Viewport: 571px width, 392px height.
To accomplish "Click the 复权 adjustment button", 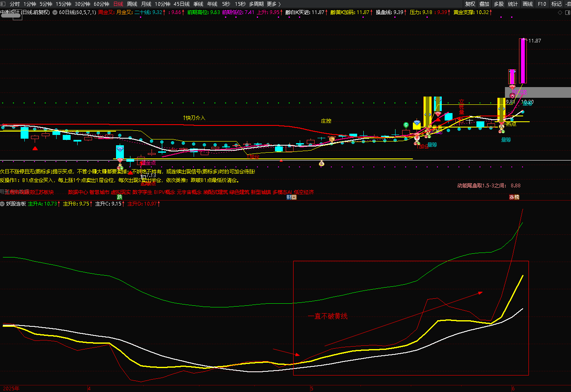I will point(470,4).
